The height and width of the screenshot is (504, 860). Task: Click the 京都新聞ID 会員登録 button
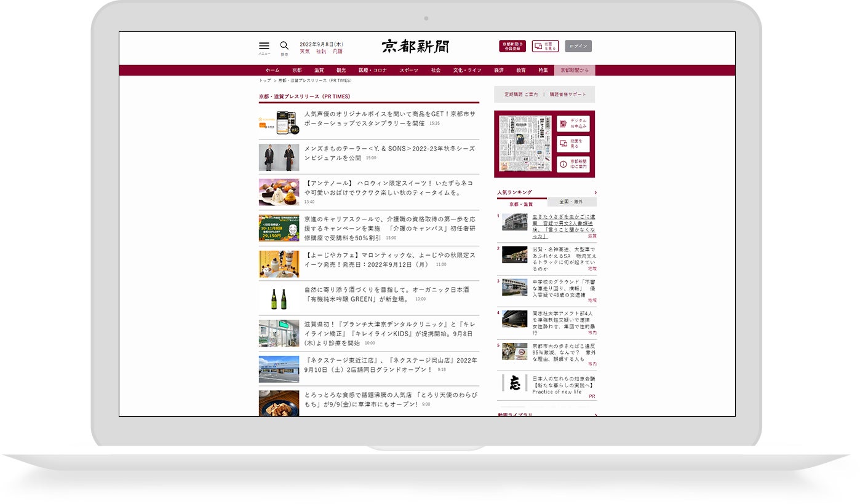tap(512, 46)
